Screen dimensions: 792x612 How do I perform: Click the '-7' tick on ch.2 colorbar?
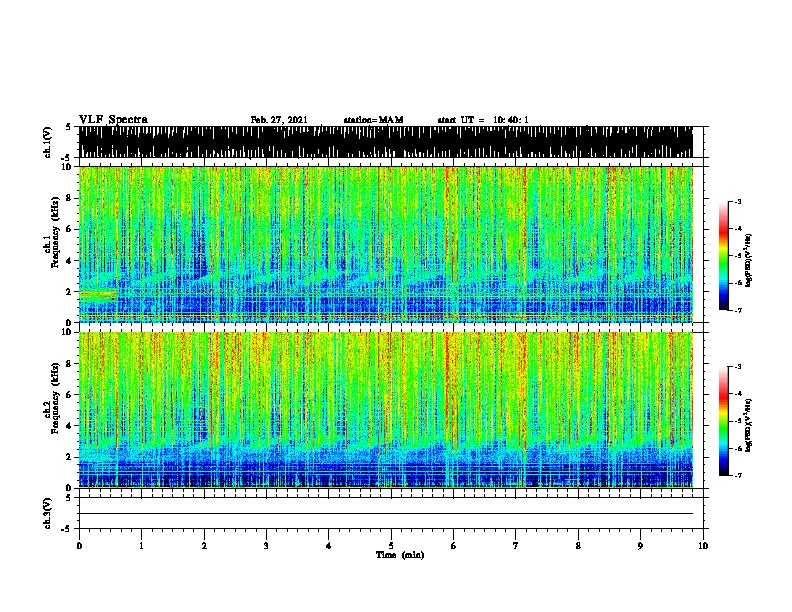[738, 475]
